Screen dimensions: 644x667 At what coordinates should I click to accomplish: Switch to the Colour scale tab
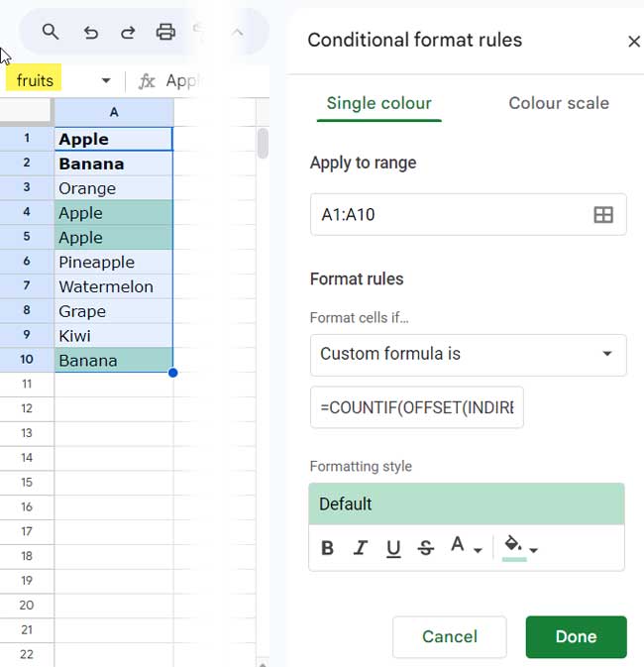pos(559,103)
